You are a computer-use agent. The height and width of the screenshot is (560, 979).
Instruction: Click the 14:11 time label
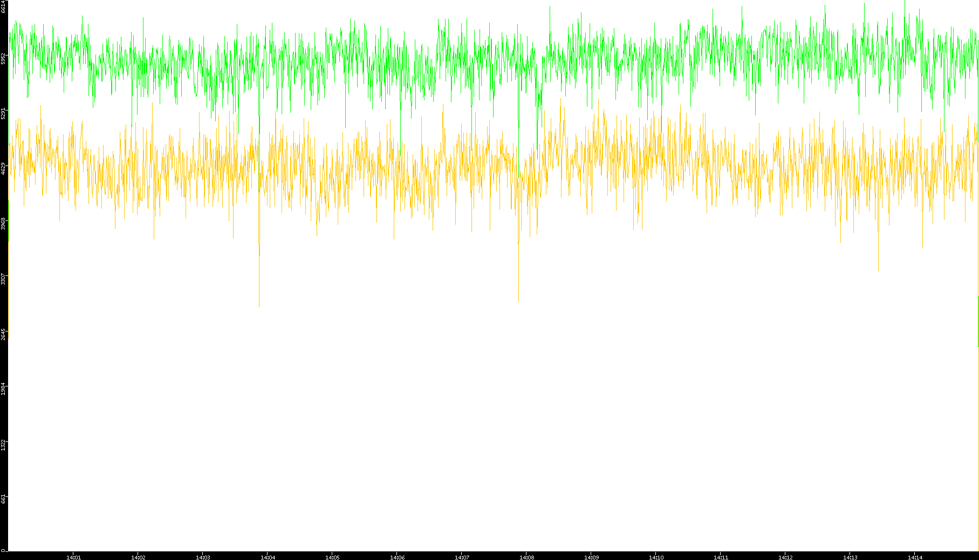point(721,557)
